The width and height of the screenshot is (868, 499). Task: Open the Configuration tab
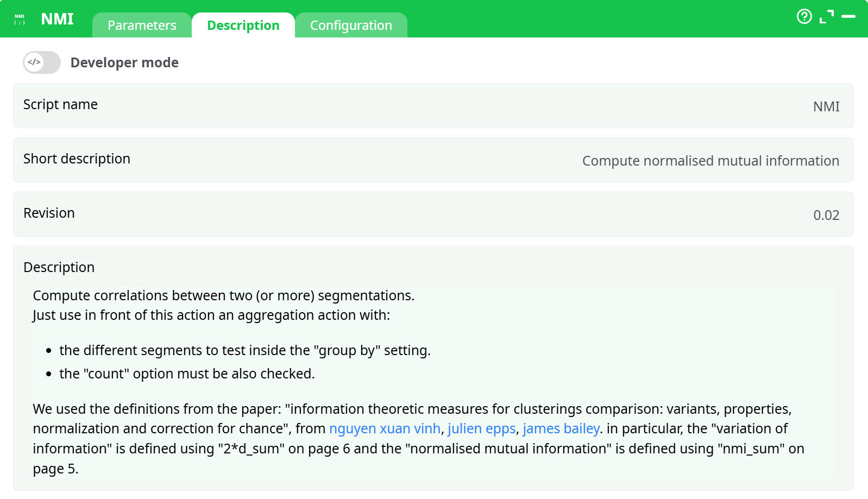coord(351,26)
